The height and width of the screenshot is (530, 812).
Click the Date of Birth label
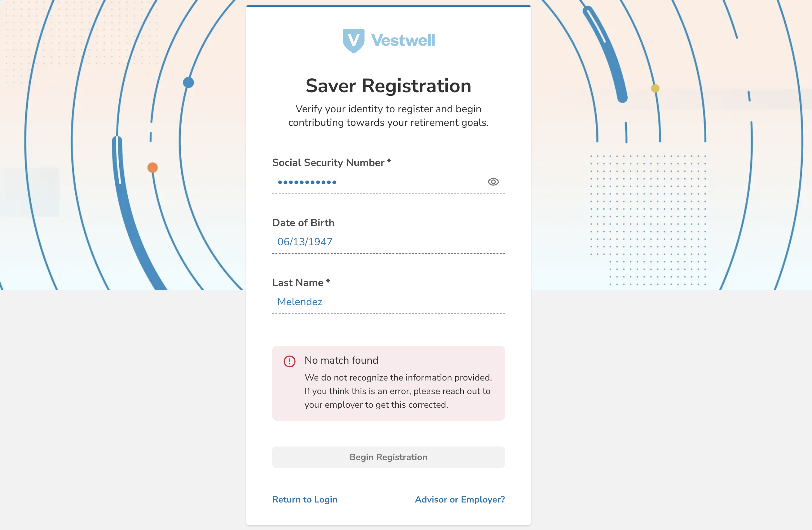(303, 223)
